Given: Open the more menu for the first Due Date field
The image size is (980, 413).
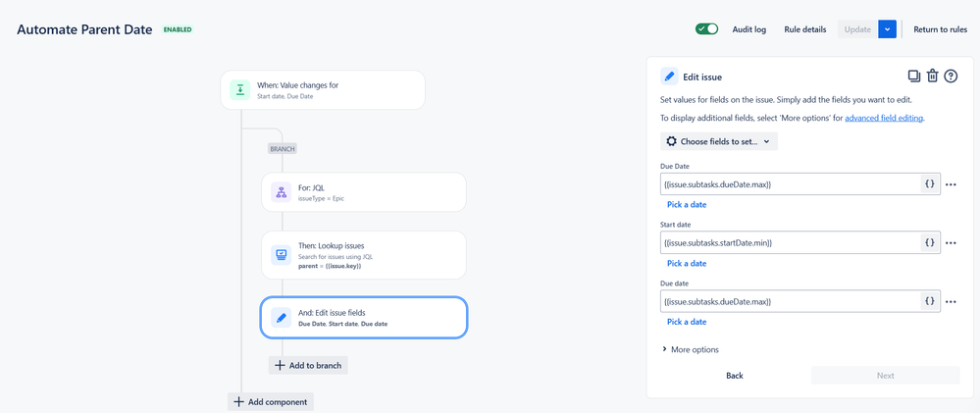Looking at the screenshot, I should (x=951, y=184).
